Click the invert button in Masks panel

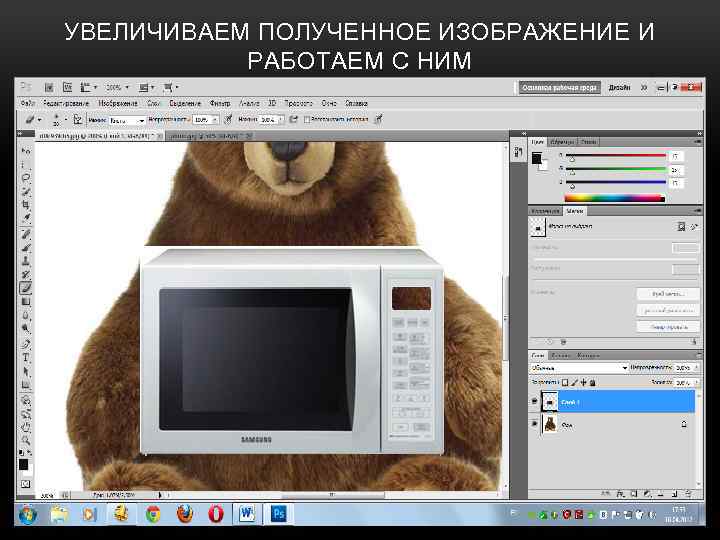coord(668,327)
